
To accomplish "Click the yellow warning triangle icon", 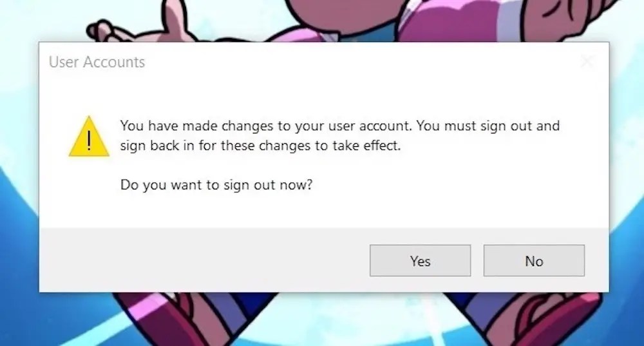I will click(89, 137).
